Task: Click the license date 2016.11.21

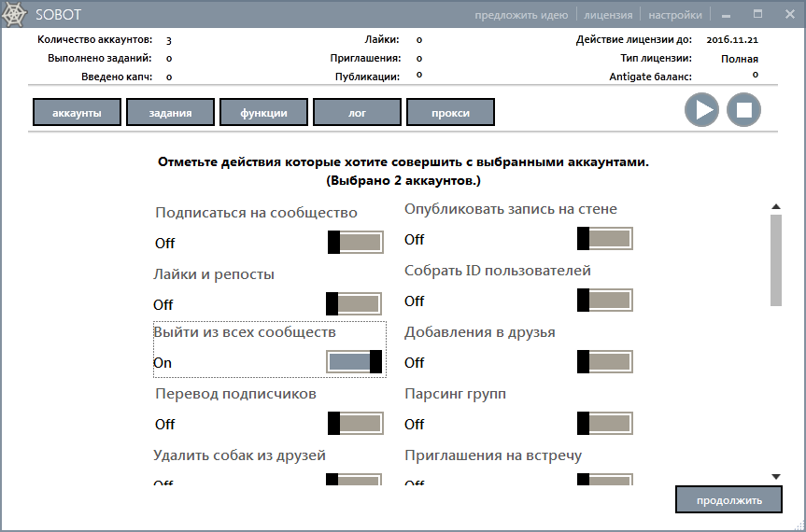Action: (x=732, y=39)
